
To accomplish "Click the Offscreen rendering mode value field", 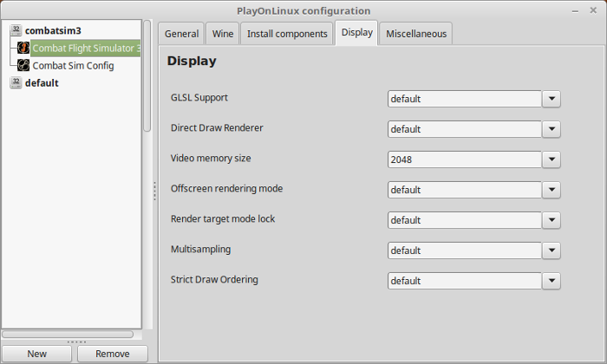I will click(x=465, y=190).
